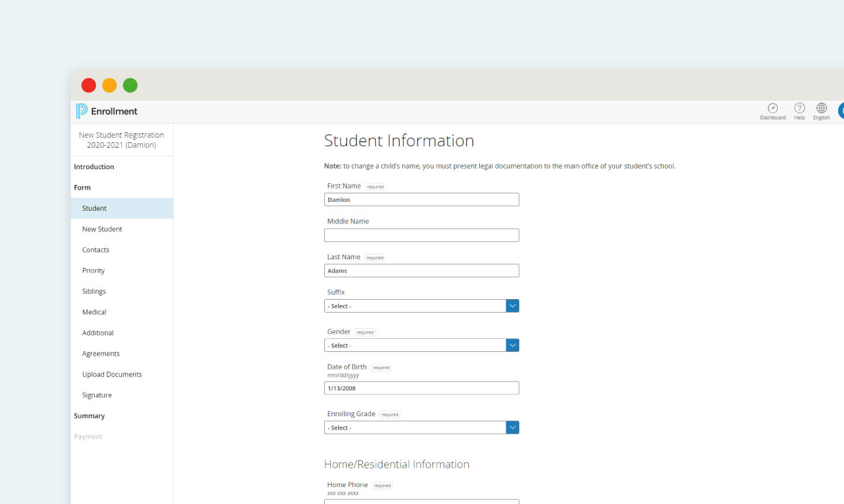Viewport: 844px width, 504px height.
Task: Open the Introduction page
Action: tap(94, 166)
